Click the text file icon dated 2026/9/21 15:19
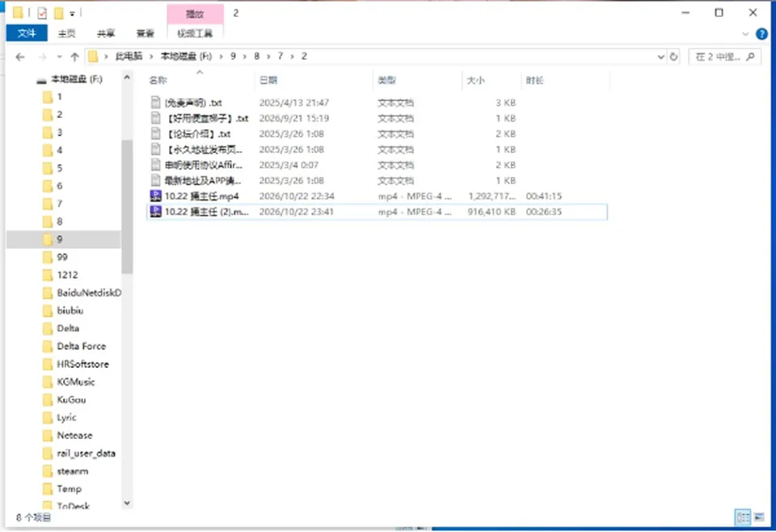 pos(155,118)
